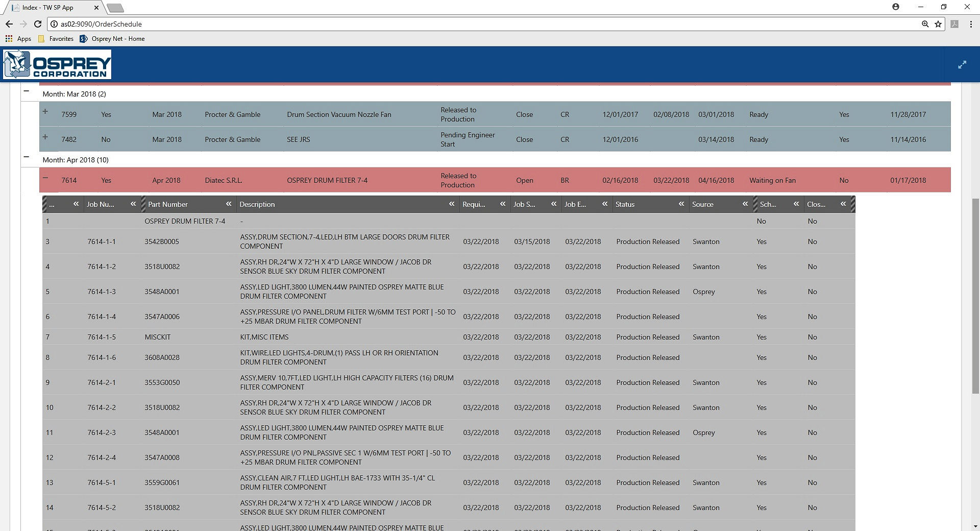This screenshot has width=980, height=531.
Task: Collapse the Job S... column with its chevron
Action: [x=554, y=204]
